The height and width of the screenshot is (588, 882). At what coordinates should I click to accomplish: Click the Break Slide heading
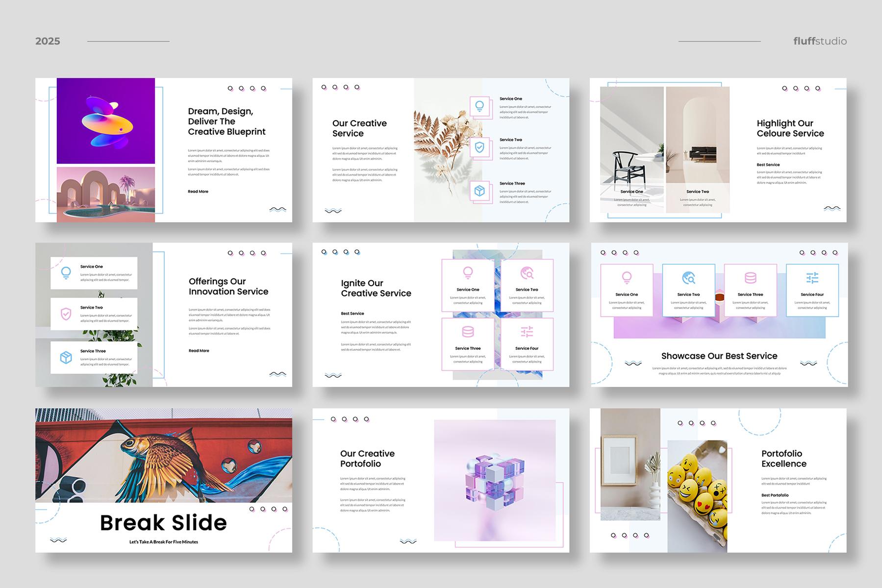163,523
